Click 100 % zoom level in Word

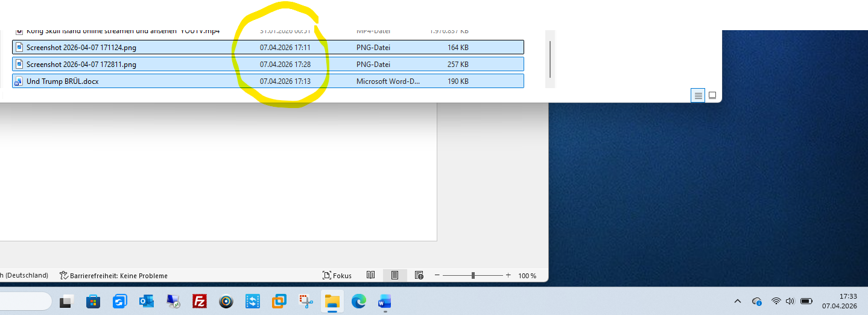click(x=527, y=275)
